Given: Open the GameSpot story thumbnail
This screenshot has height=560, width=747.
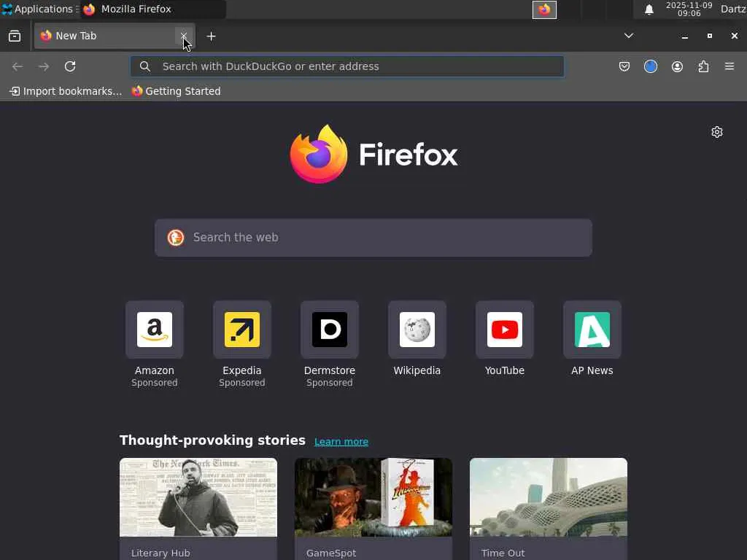Looking at the screenshot, I should point(373,497).
